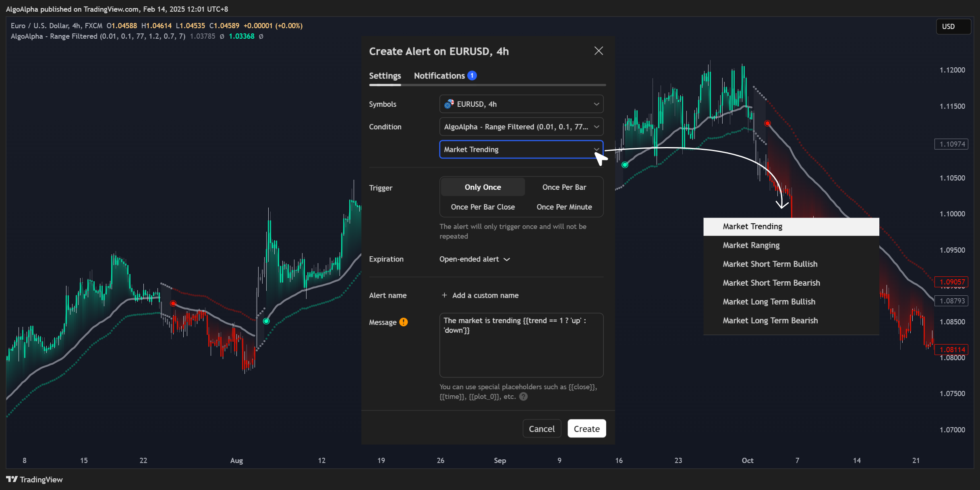Click the 1.10500 price scale label
Viewport: 980px width, 490px height.
[952, 178]
